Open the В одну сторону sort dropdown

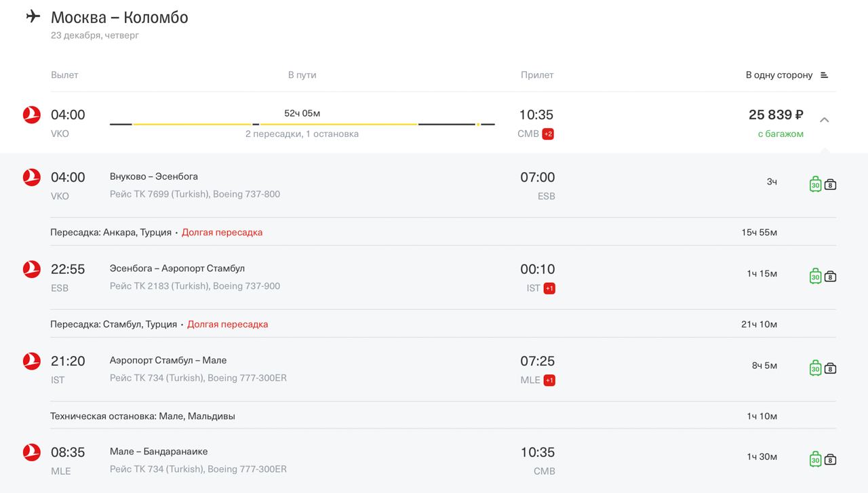coord(779,75)
